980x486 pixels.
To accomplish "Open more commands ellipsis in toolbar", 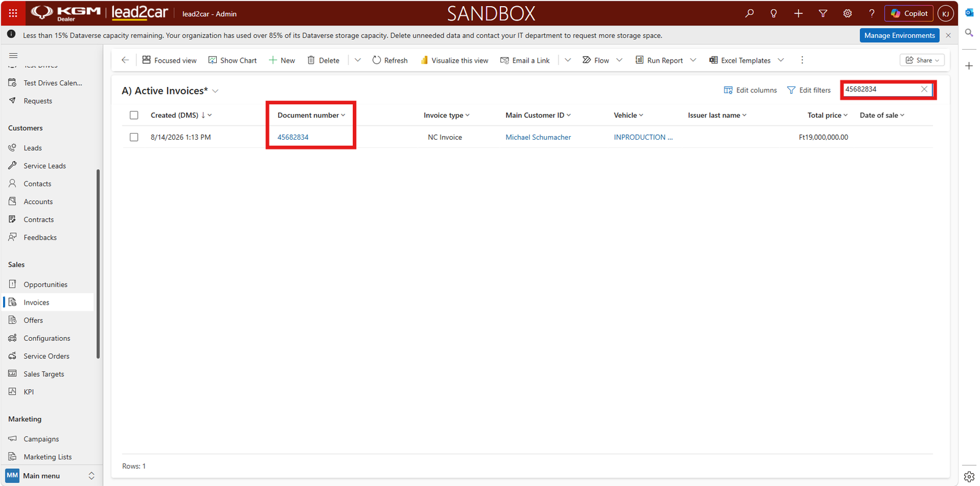I will coord(802,60).
